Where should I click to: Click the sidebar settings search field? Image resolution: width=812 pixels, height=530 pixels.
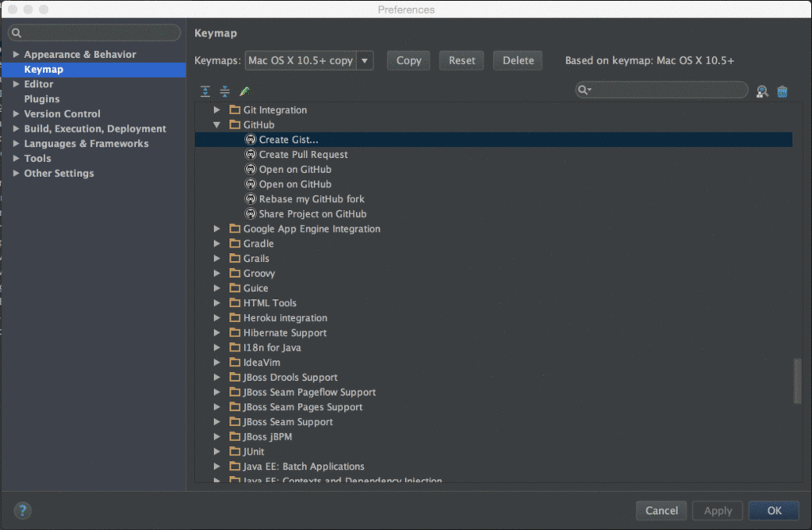tap(94, 33)
